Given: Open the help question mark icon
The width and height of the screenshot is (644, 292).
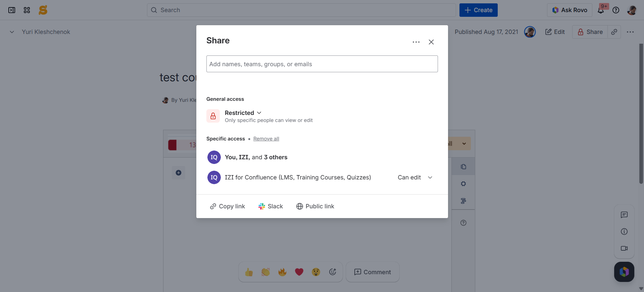Looking at the screenshot, I should point(616,10).
